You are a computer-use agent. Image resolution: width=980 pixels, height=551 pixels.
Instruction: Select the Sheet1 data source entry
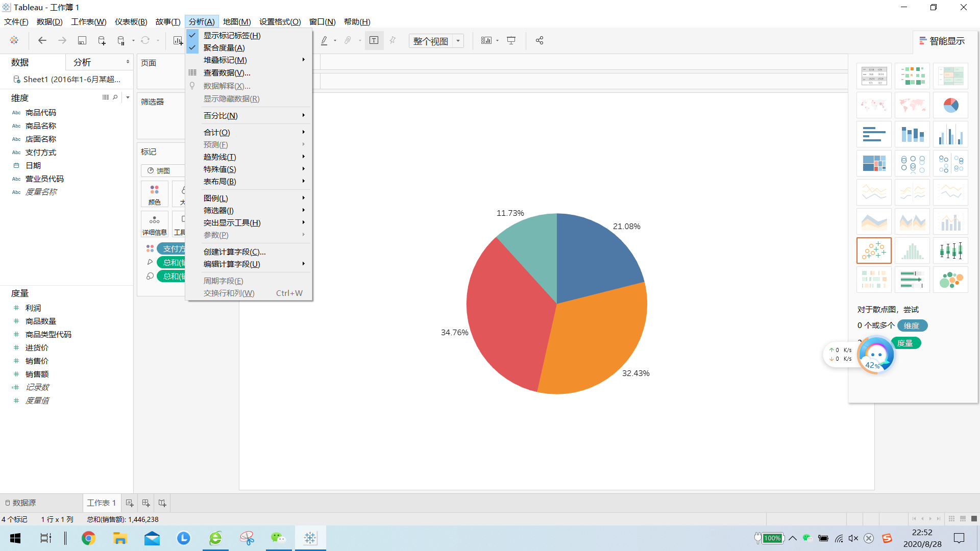click(67, 79)
